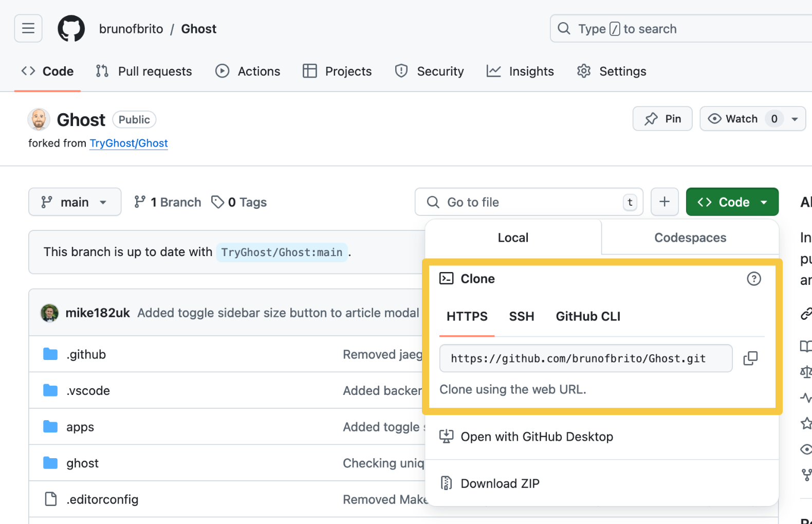Open the Pull requests tab
The image size is (812, 524).
point(144,71)
